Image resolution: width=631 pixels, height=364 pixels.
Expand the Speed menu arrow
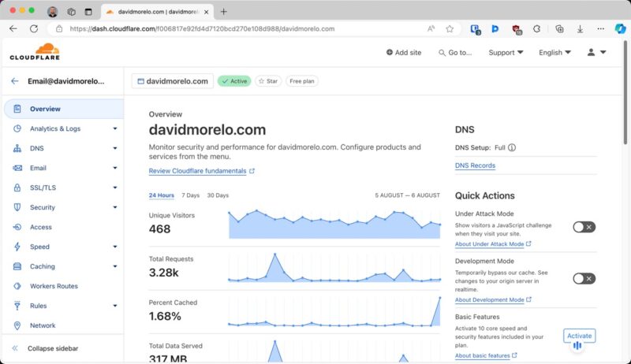coord(114,247)
